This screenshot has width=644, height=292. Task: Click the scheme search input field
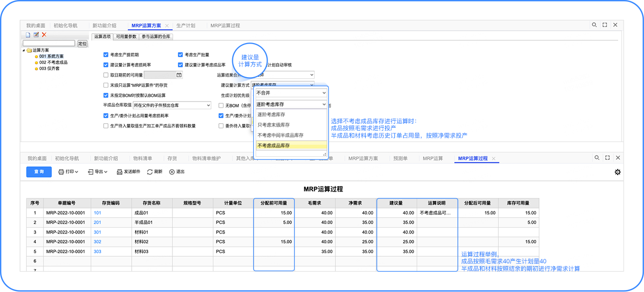49,44
